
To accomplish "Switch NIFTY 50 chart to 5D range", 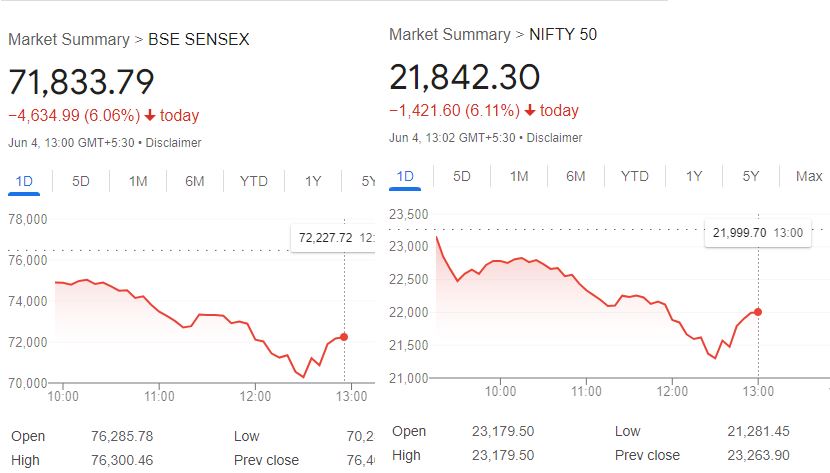I will click(x=461, y=177).
